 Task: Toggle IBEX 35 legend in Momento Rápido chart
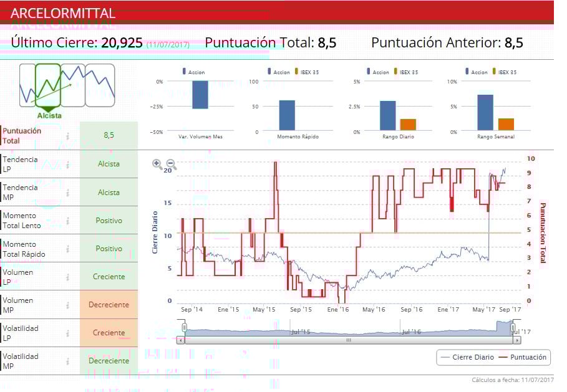pos(307,72)
